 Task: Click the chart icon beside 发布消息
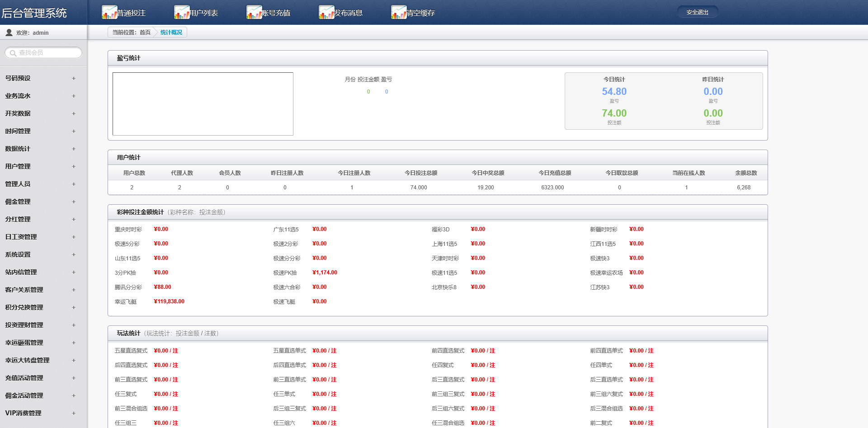(x=326, y=12)
